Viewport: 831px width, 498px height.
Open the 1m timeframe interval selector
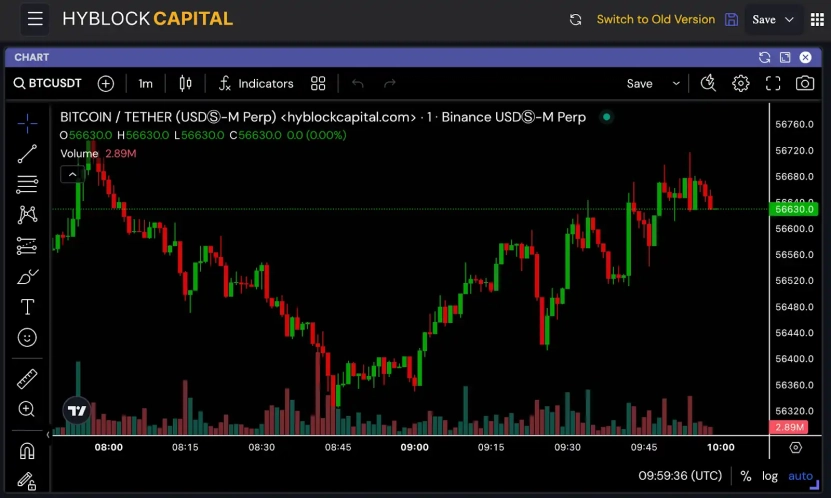tap(146, 83)
